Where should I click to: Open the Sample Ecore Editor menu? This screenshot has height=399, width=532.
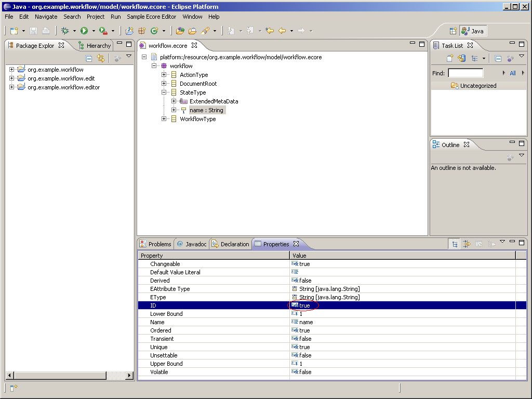[151, 17]
